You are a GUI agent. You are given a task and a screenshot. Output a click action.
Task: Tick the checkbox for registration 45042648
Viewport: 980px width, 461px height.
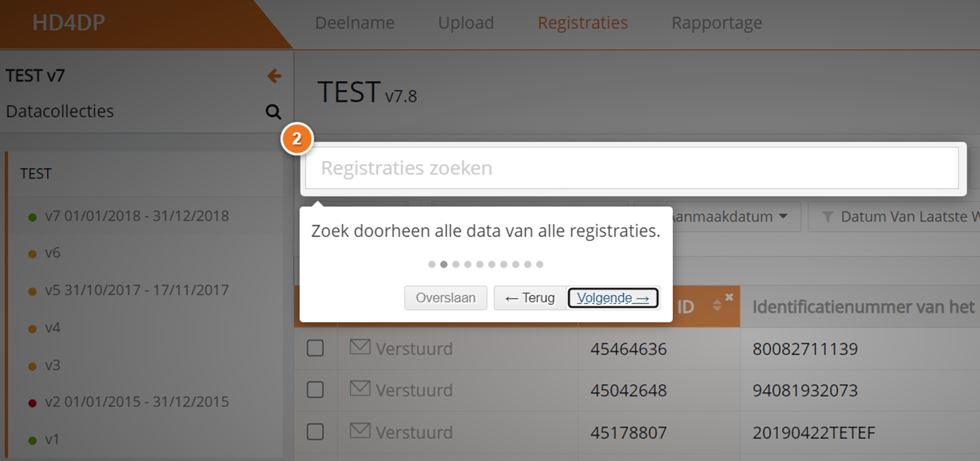(x=315, y=390)
